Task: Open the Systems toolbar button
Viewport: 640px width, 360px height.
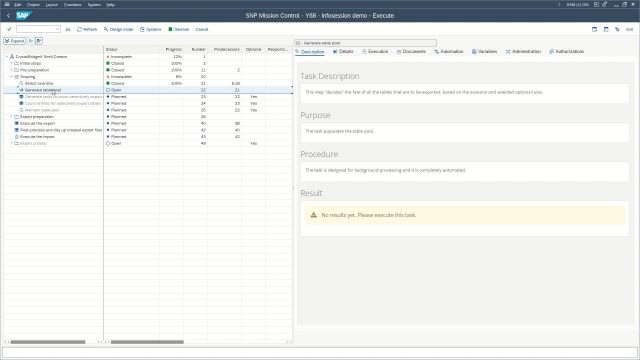Action: (x=151, y=29)
